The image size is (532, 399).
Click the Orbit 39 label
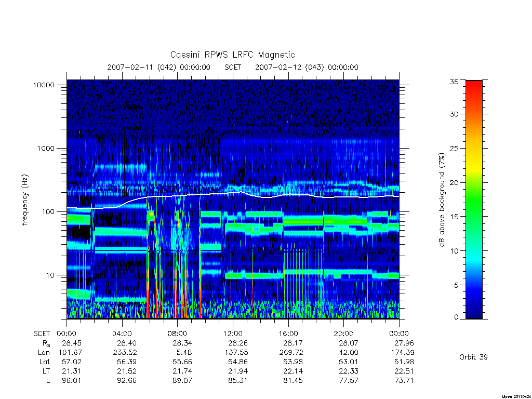pos(473,357)
